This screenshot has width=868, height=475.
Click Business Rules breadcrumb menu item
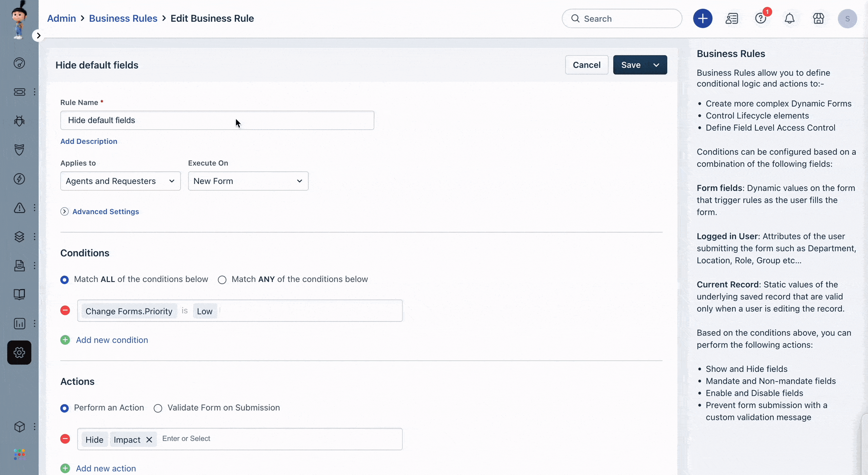pyautogui.click(x=123, y=18)
